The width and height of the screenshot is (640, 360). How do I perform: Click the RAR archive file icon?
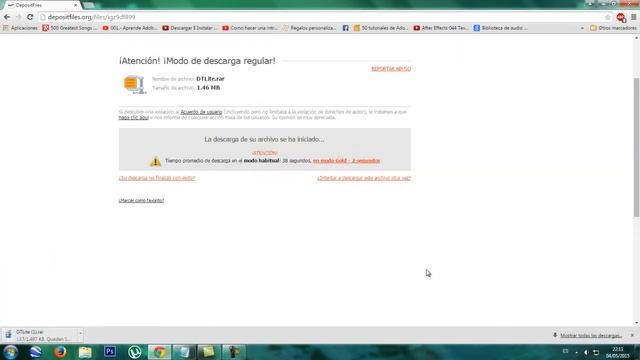coord(134,84)
